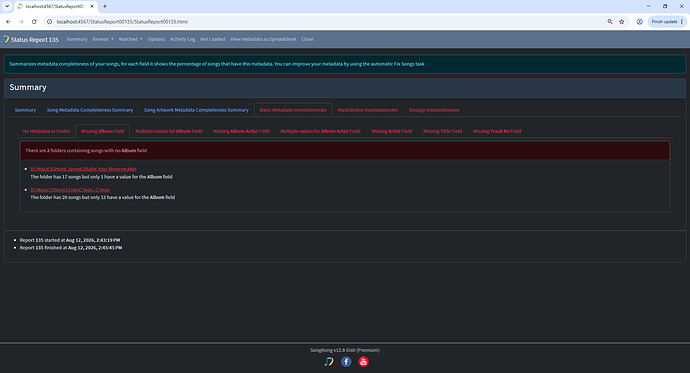The width and height of the screenshot is (690, 373).
Task: Open the MusicBrainz Inconsistencies tab
Action: (x=367, y=110)
